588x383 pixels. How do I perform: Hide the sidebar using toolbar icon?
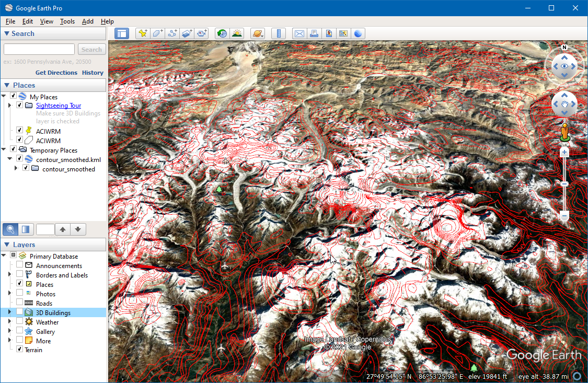(x=122, y=33)
